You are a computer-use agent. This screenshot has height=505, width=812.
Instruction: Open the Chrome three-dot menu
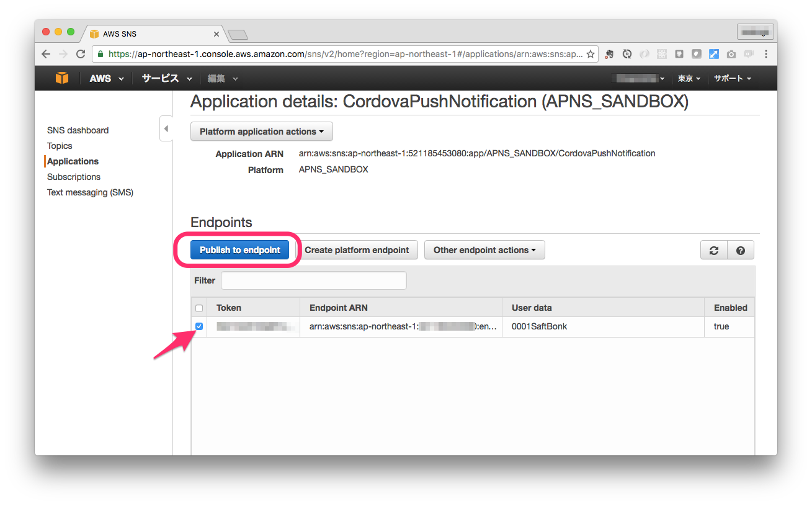pyautogui.click(x=766, y=54)
